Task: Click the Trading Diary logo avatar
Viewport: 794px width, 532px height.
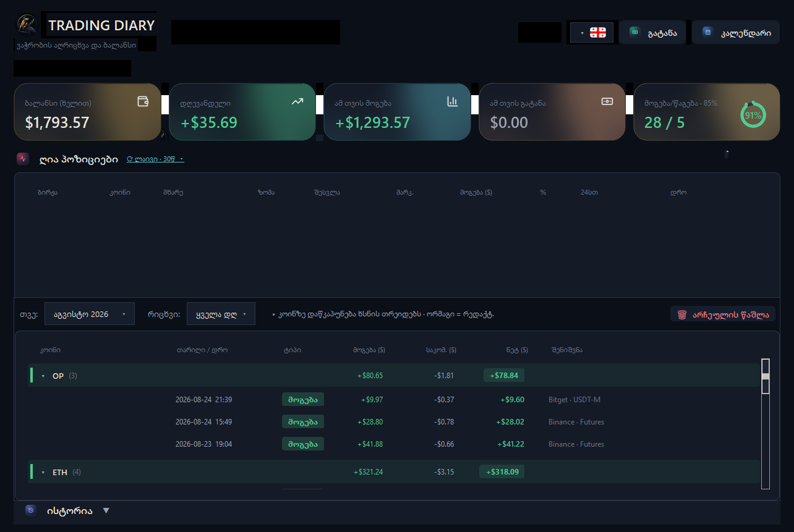Action: pos(27,25)
